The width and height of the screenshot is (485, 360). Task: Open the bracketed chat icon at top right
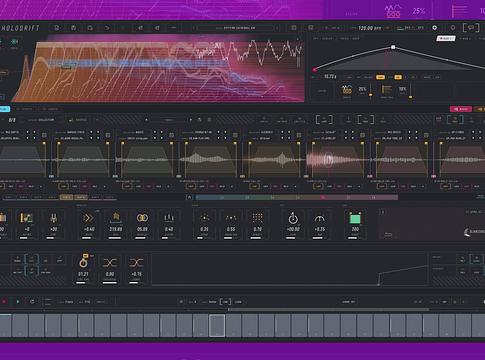tap(471, 28)
